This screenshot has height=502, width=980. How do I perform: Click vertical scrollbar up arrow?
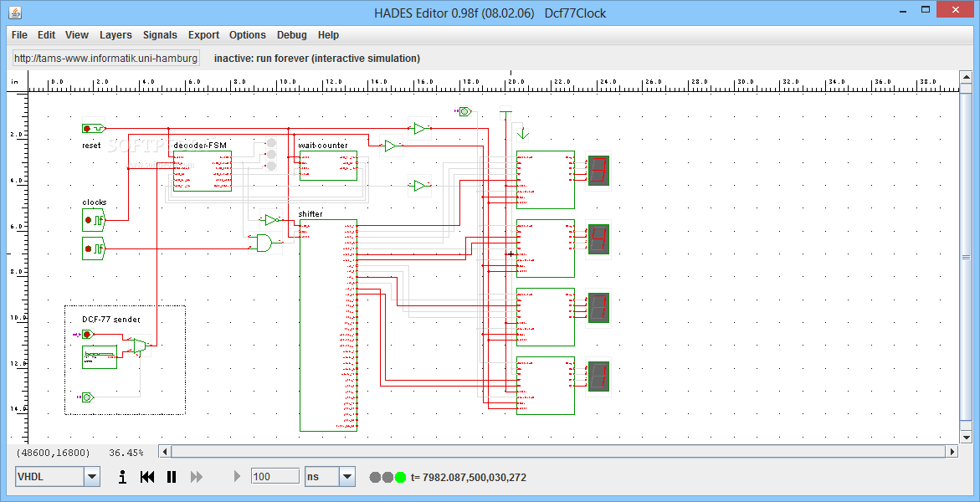[967, 78]
